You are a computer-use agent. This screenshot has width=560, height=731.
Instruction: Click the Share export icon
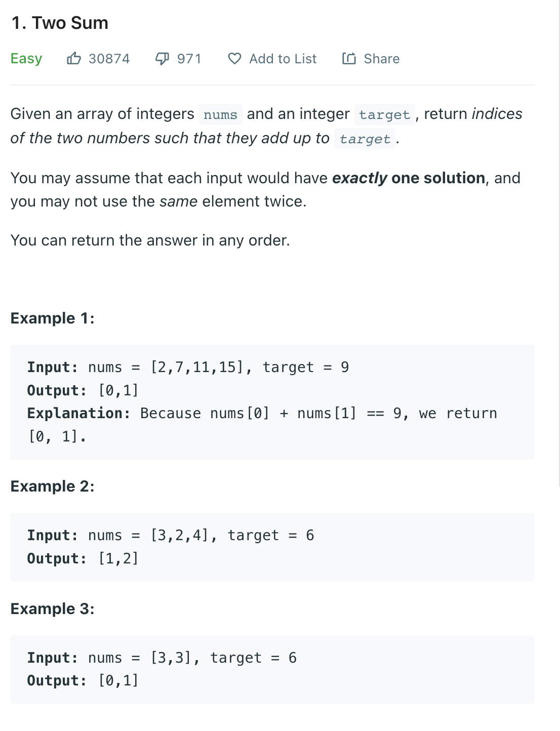(349, 59)
